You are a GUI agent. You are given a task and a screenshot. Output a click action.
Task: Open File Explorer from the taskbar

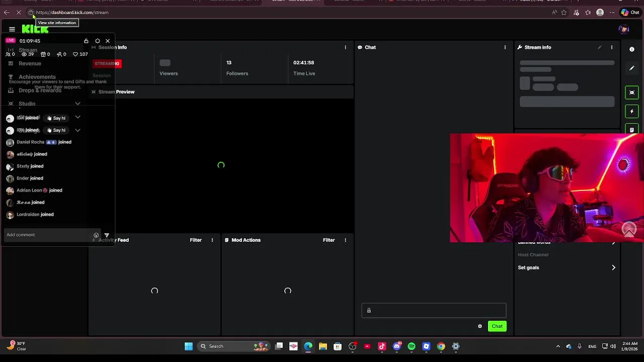tap(323, 346)
